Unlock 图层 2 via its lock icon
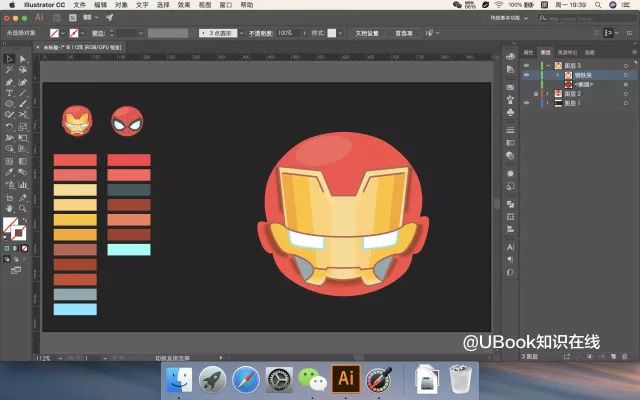Viewport: 640px width, 400px height. [x=536, y=94]
